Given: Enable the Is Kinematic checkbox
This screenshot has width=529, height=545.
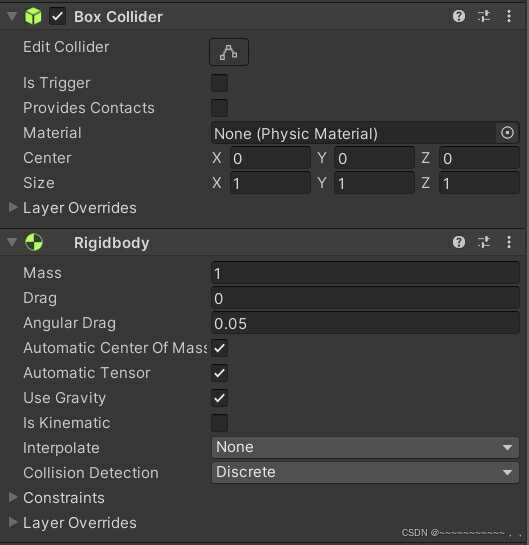Looking at the screenshot, I should point(219,423).
